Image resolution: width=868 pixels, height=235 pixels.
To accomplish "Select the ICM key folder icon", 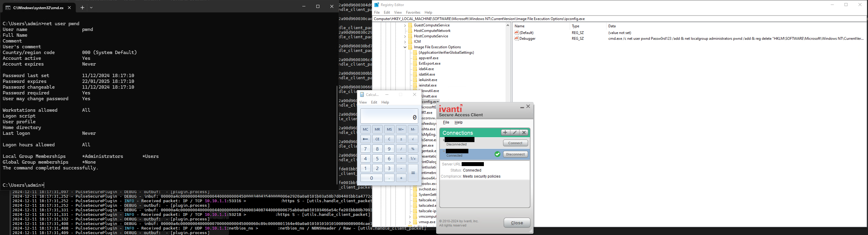I will 410,42.
